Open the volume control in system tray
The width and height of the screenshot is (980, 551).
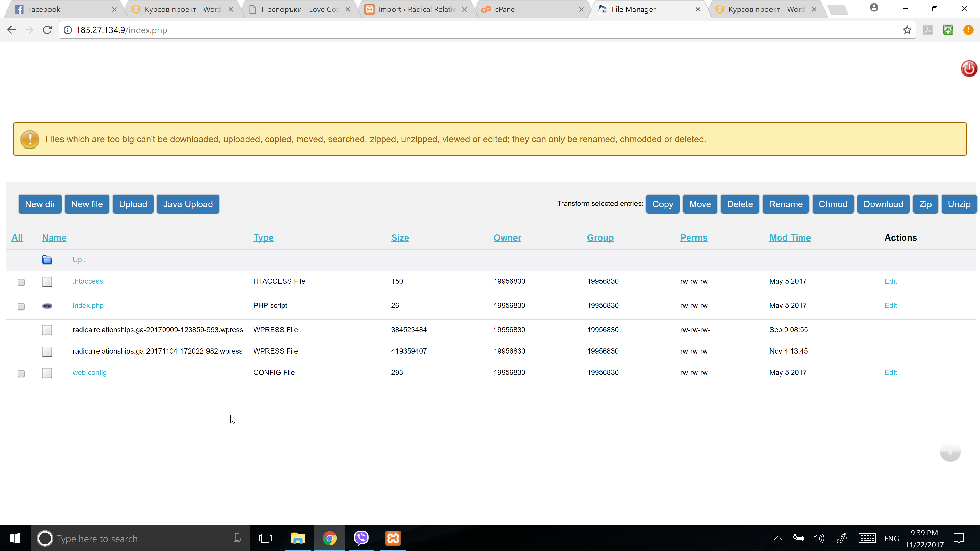pos(818,539)
